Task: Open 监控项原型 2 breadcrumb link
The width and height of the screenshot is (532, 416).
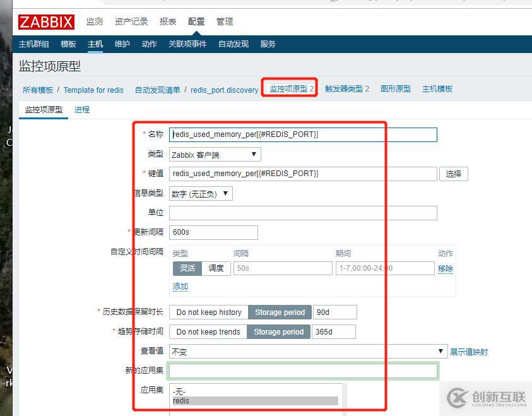Action: [292, 89]
